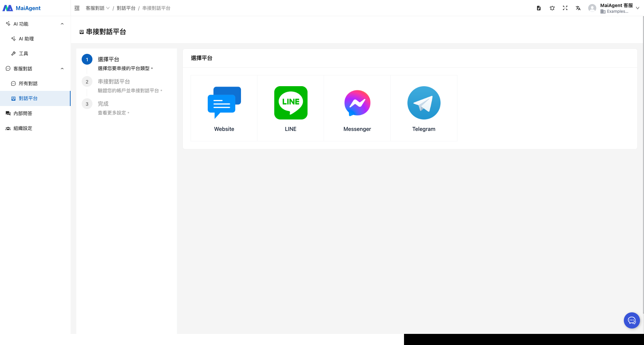This screenshot has height=345, width=644.
Task: Go to AI 助理 in sidebar
Action: point(26,39)
